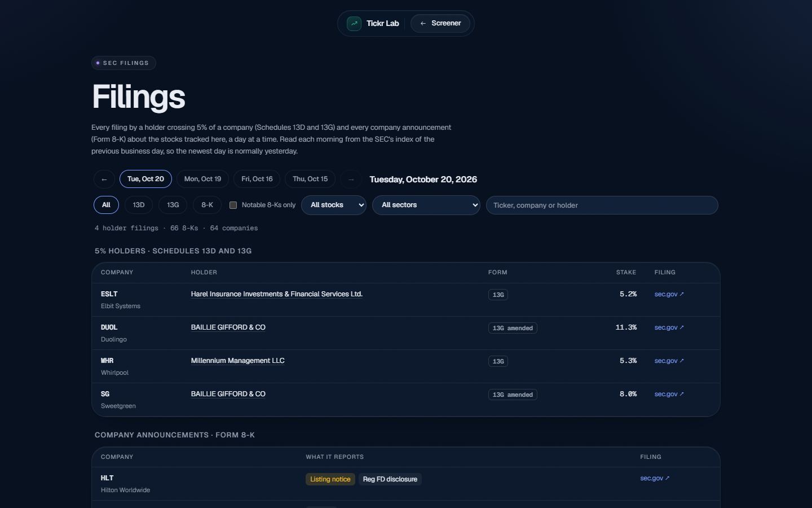Click the ticker, company or holder search field
This screenshot has height=508, width=812.
(x=602, y=205)
